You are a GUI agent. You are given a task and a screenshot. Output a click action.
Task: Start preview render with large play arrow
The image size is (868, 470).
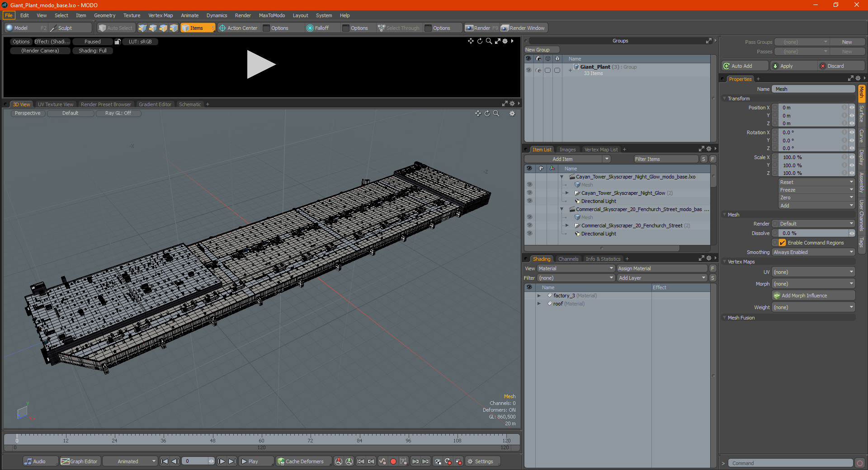(x=261, y=65)
